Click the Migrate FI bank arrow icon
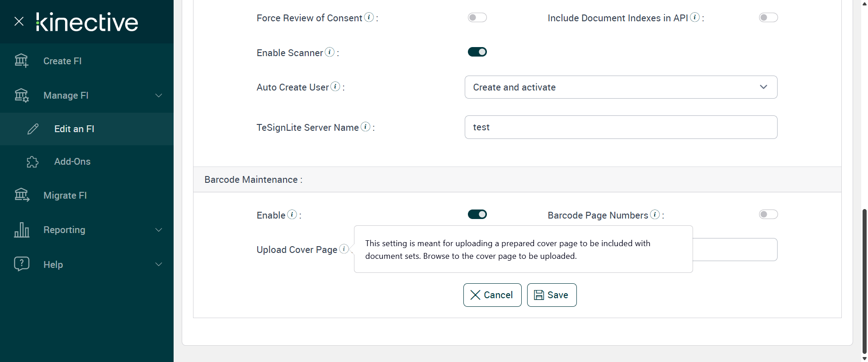868x362 pixels. [x=22, y=195]
